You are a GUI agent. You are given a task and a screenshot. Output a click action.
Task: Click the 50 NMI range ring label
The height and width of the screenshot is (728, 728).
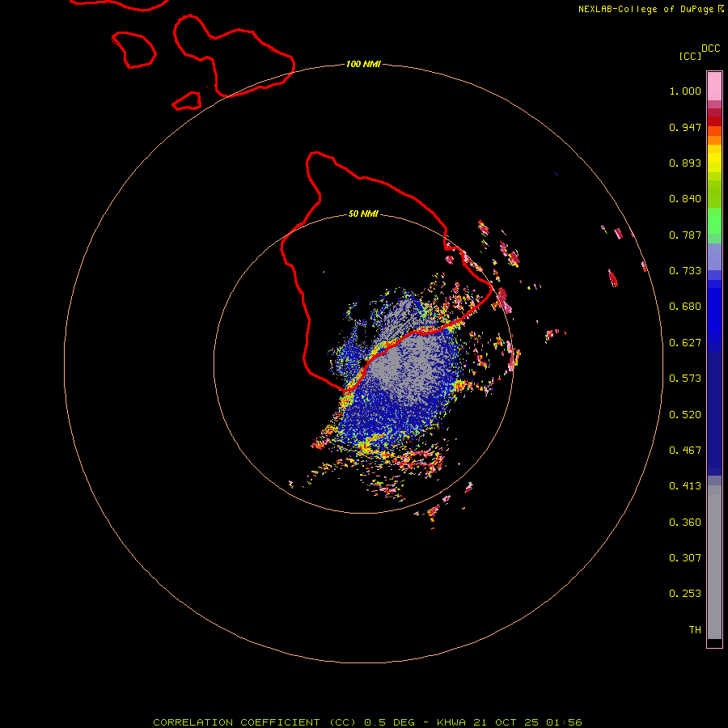[x=363, y=214]
